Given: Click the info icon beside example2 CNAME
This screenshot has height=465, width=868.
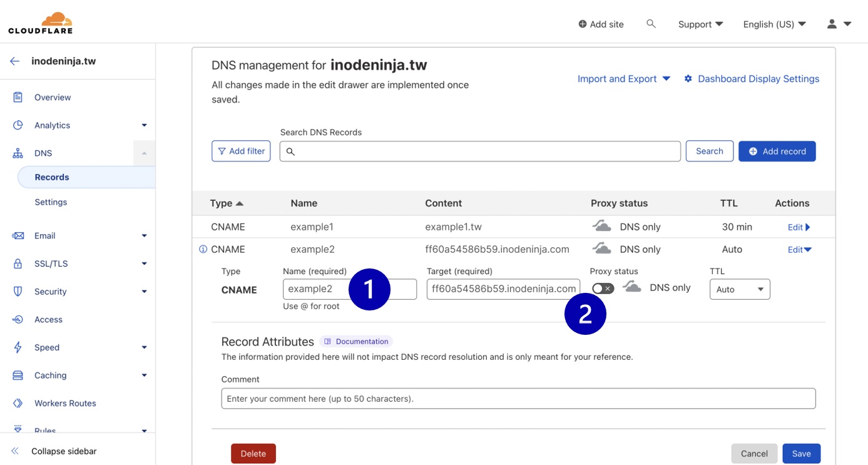Looking at the screenshot, I should coord(203,249).
